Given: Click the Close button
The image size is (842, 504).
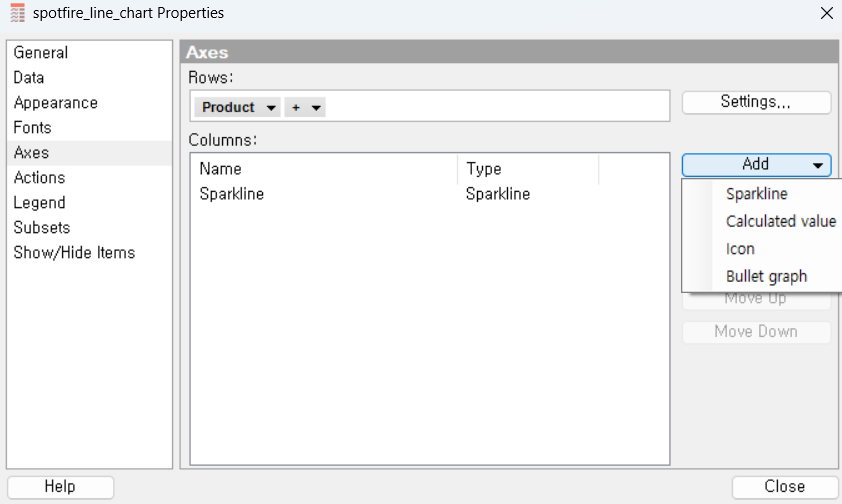Looking at the screenshot, I should click(x=784, y=487).
